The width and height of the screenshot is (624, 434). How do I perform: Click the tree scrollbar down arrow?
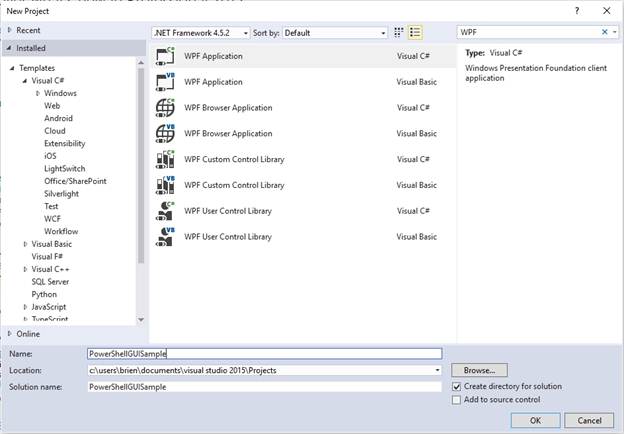click(x=141, y=319)
